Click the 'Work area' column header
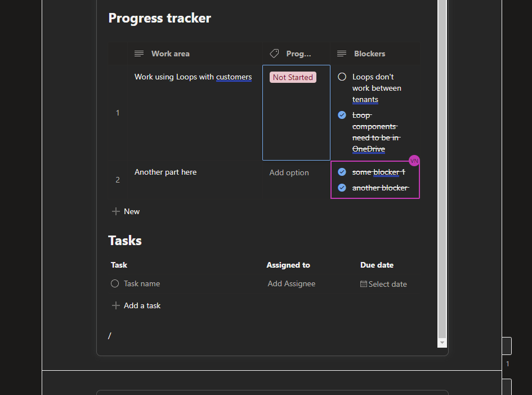The height and width of the screenshot is (395, 532). (170, 54)
